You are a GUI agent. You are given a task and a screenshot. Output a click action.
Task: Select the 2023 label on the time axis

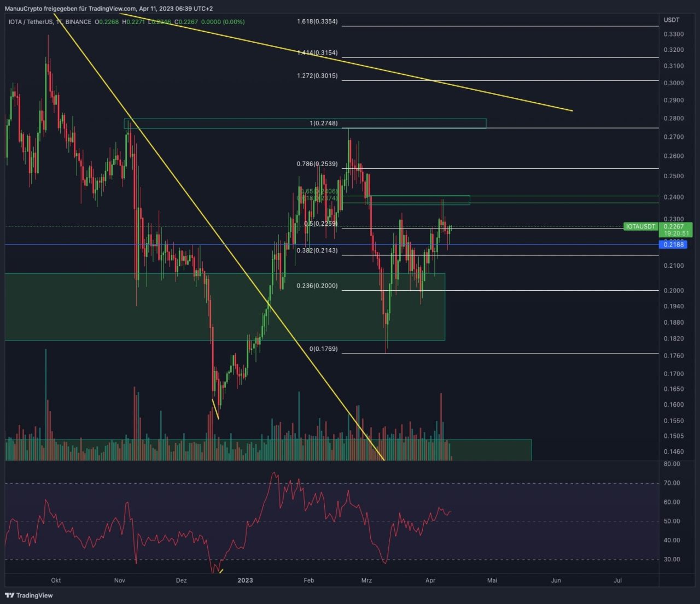(244, 580)
